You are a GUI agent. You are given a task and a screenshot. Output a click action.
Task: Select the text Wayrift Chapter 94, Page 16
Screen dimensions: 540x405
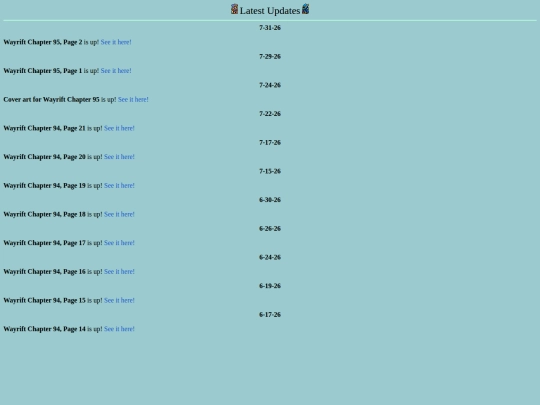[44, 272]
